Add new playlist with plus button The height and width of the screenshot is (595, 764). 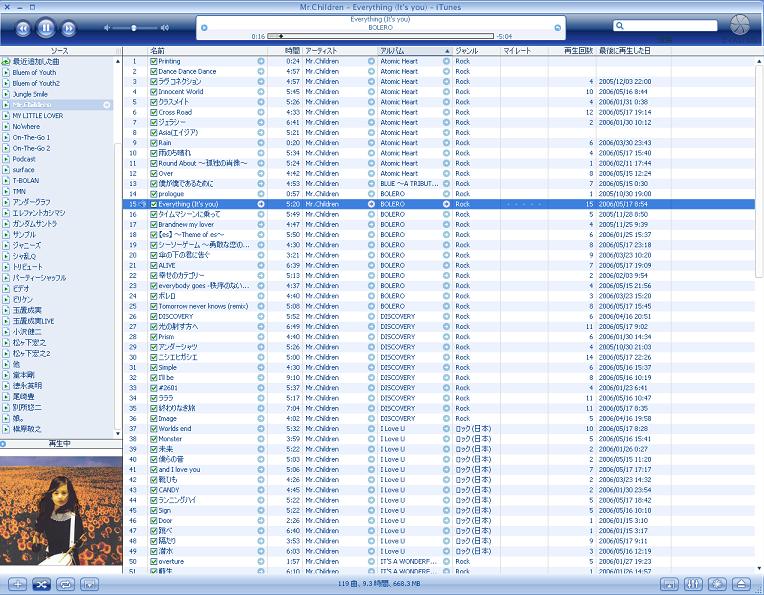[x=18, y=584]
